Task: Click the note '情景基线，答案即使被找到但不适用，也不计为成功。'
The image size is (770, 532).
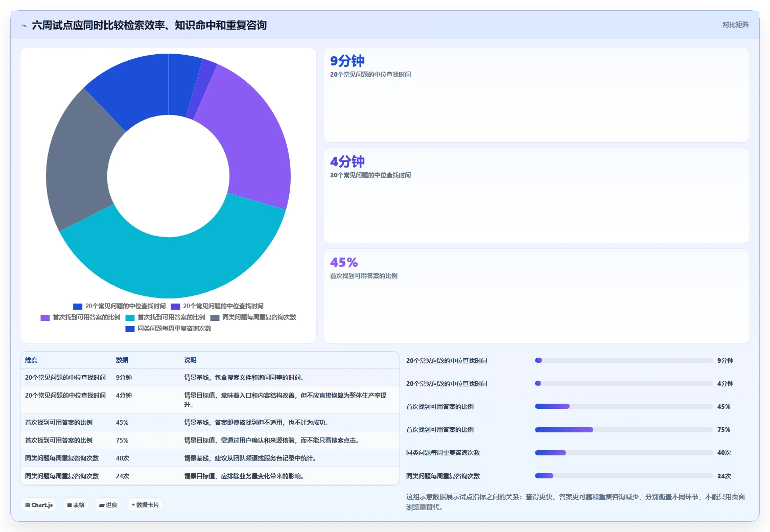Action: pyautogui.click(x=258, y=423)
